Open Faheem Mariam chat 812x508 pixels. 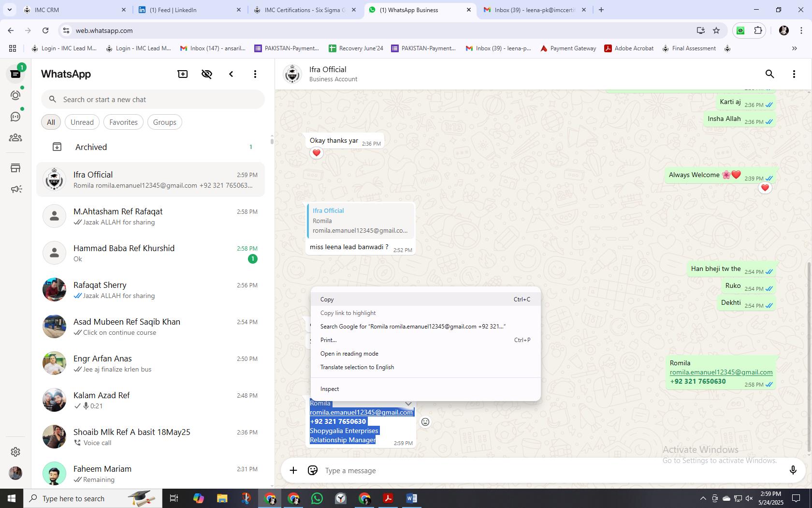click(151, 474)
